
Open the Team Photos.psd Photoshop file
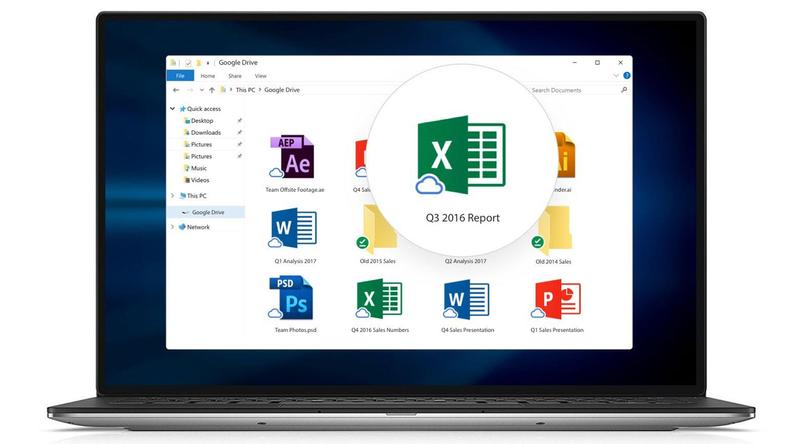pos(291,298)
